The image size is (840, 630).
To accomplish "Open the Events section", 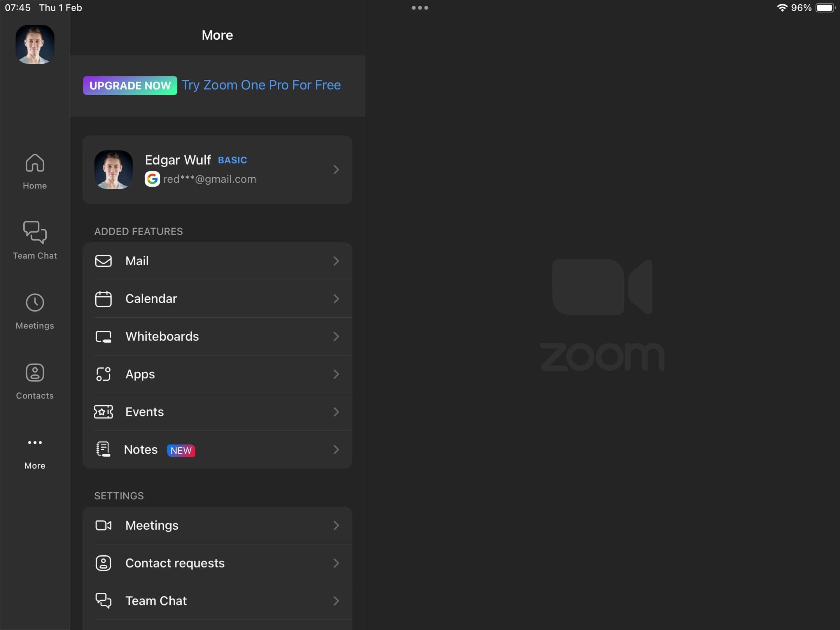I will 218,411.
